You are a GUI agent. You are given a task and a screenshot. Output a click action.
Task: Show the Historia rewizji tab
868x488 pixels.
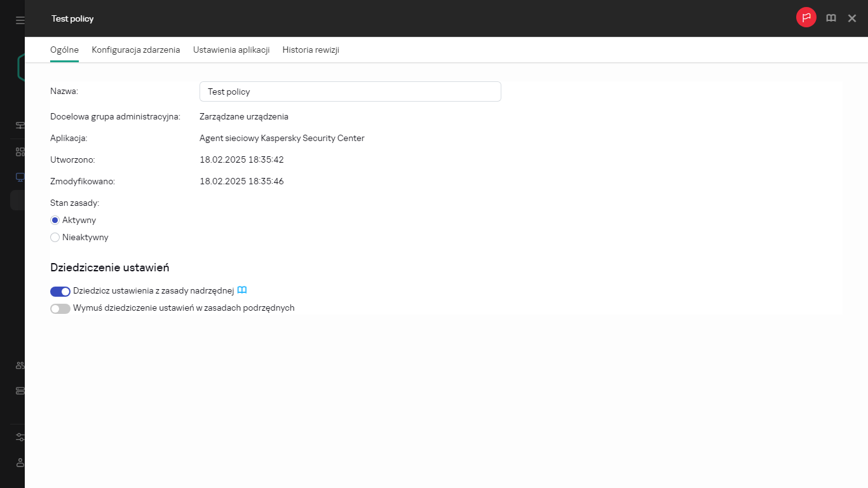click(311, 50)
